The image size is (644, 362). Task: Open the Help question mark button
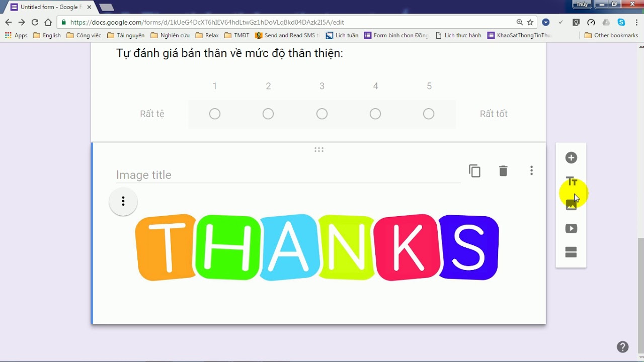pos(622,347)
